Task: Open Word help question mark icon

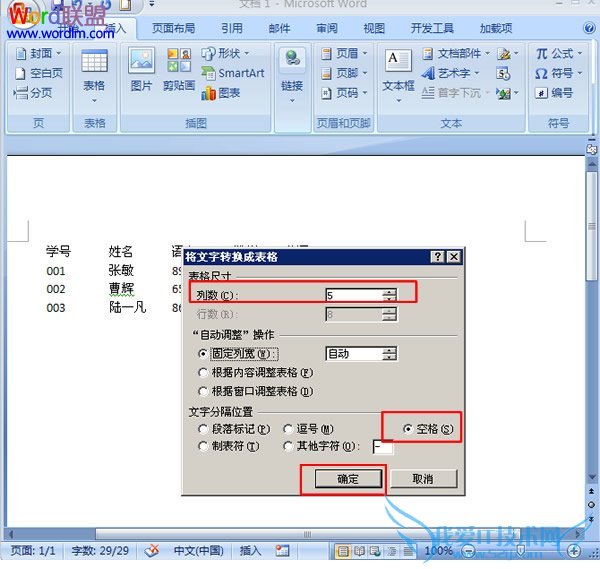Action: [x=589, y=28]
